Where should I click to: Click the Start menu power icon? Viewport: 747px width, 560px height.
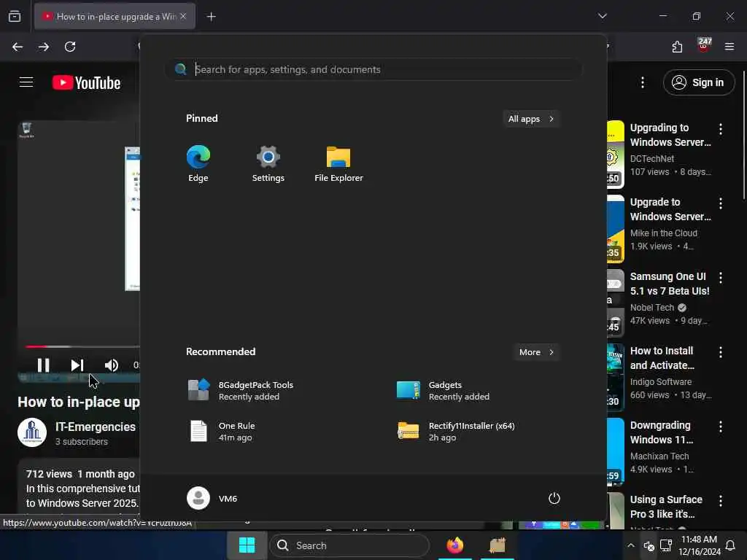click(554, 498)
